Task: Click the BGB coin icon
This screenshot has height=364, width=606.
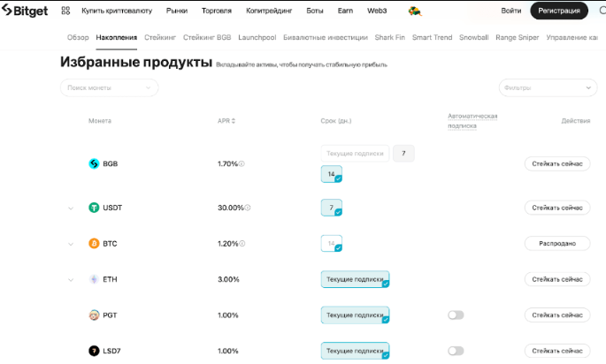Action: [x=94, y=163]
